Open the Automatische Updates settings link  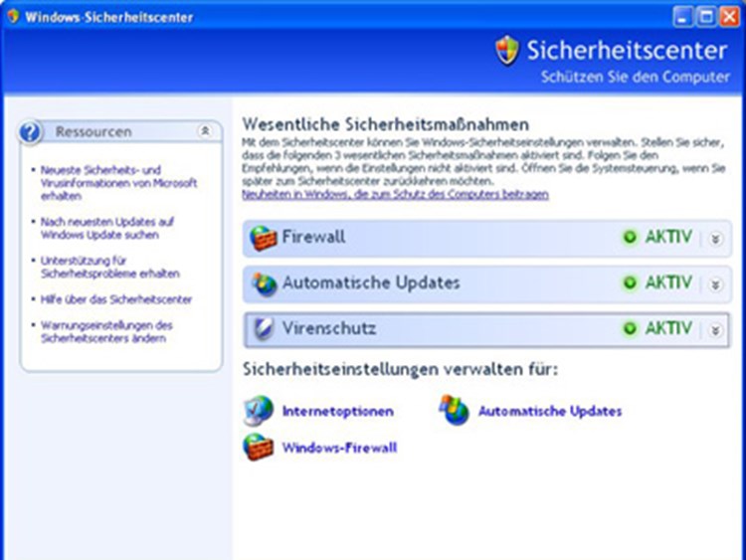coord(550,411)
